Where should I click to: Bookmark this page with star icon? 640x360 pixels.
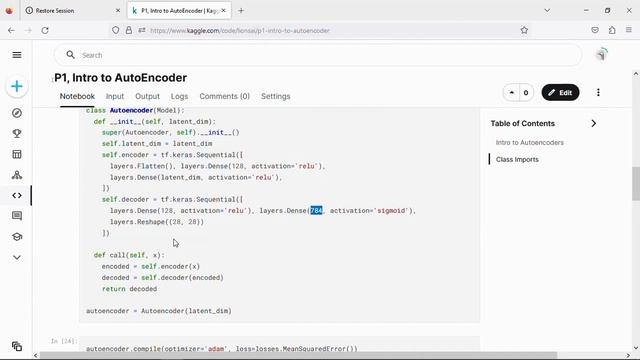[524, 30]
